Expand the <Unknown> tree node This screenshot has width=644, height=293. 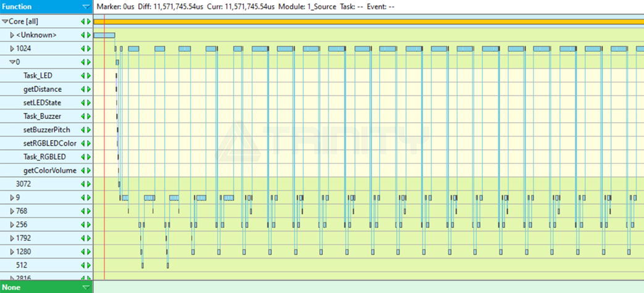12,35
